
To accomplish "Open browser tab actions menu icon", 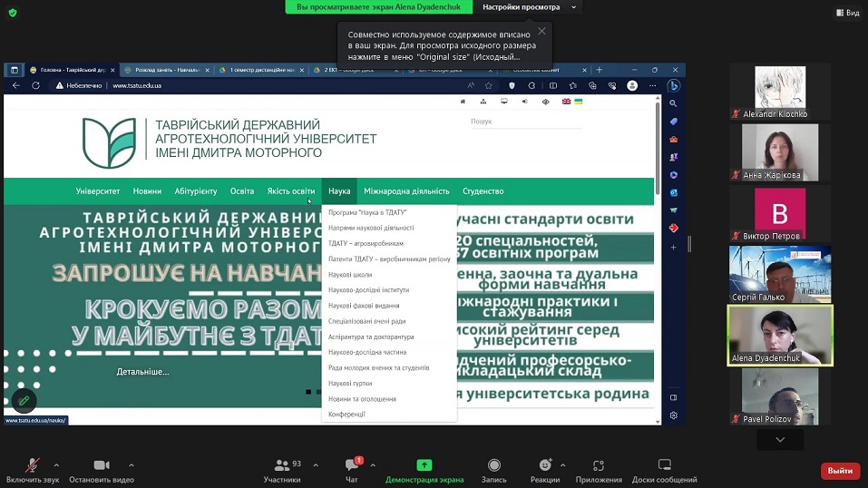I will pos(15,70).
